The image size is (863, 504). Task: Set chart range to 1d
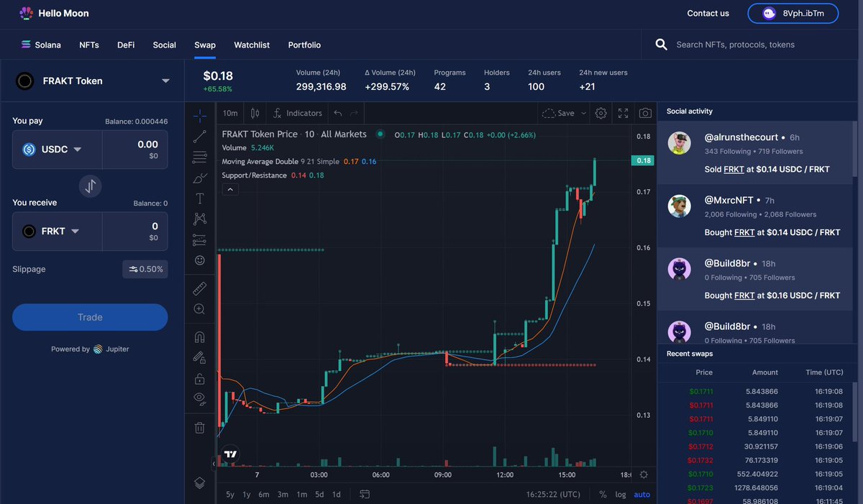(x=337, y=494)
